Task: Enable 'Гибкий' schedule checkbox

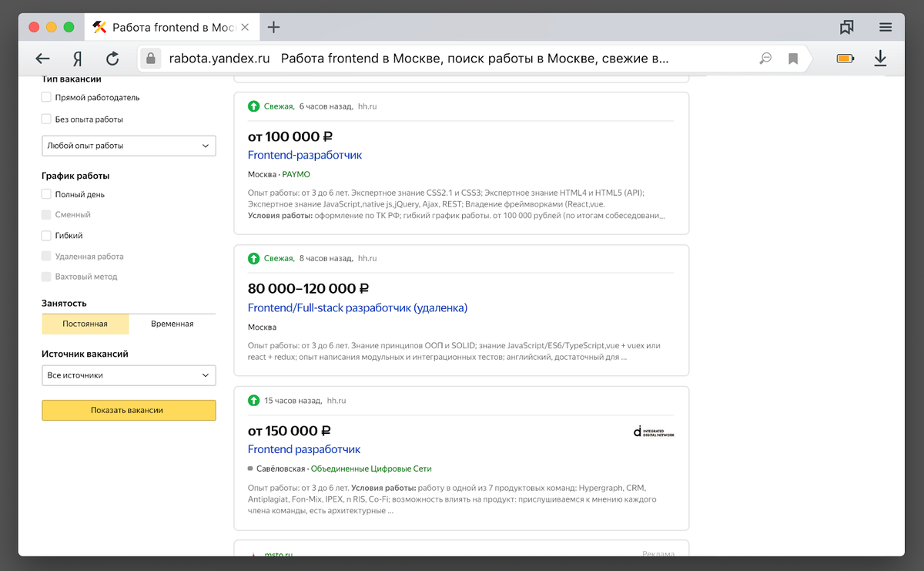Action: pyautogui.click(x=46, y=236)
